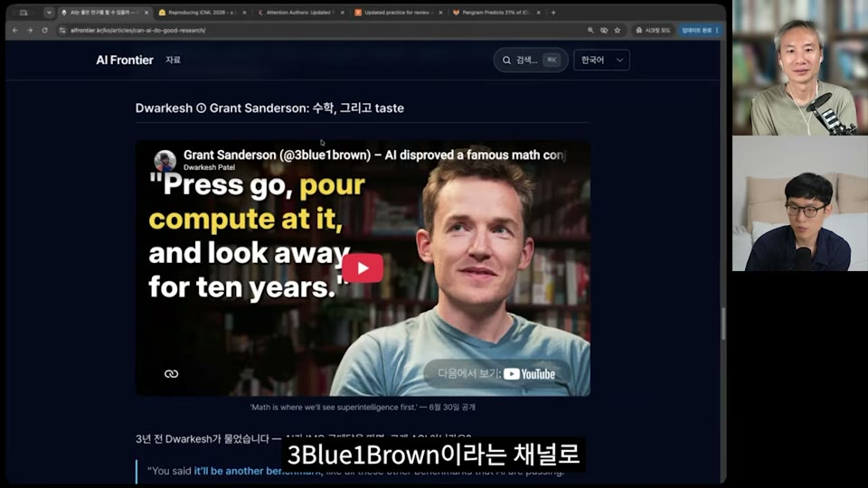
Task: Click heading Dwarkesh Grant Sanderson: 수학, 그리고 taste
Action: tap(269, 108)
